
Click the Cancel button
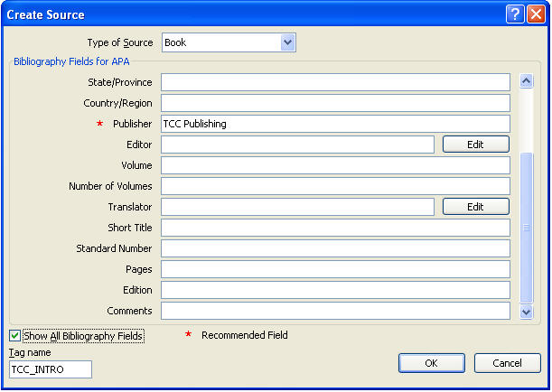point(508,363)
